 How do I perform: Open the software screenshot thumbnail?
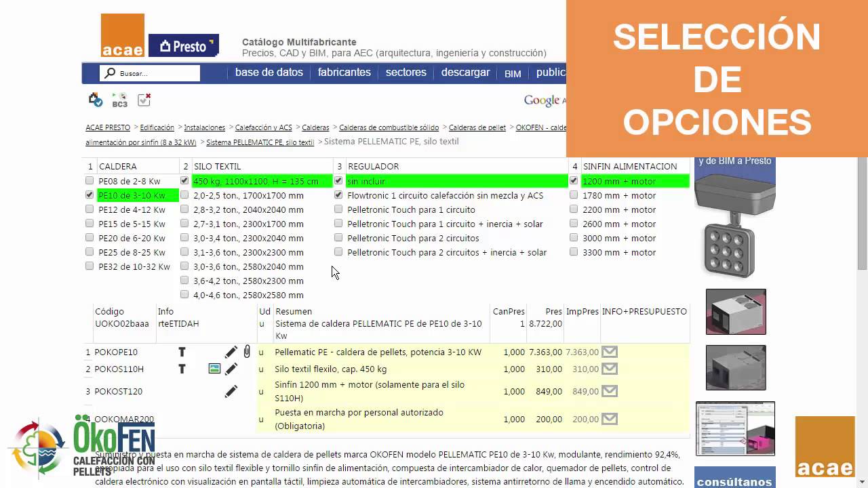click(x=735, y=428)
